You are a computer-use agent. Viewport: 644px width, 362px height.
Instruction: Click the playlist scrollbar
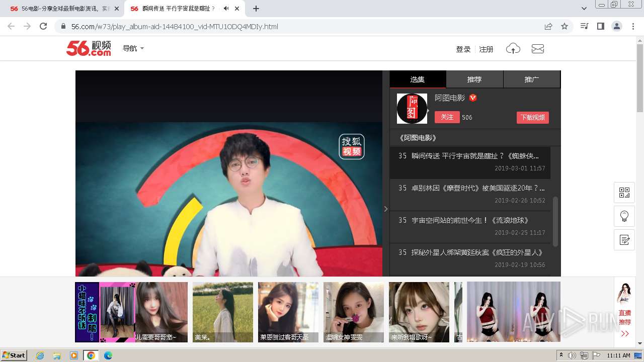[555, 221]
